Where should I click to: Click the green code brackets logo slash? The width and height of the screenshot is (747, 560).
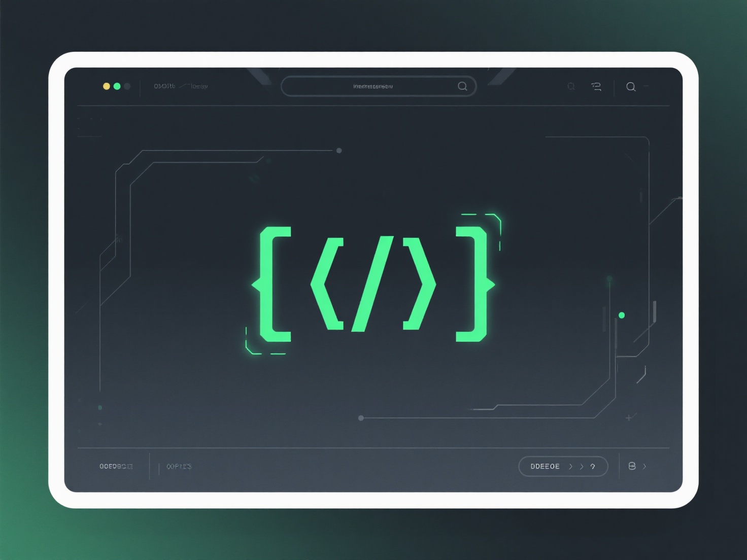coord(373,284)
